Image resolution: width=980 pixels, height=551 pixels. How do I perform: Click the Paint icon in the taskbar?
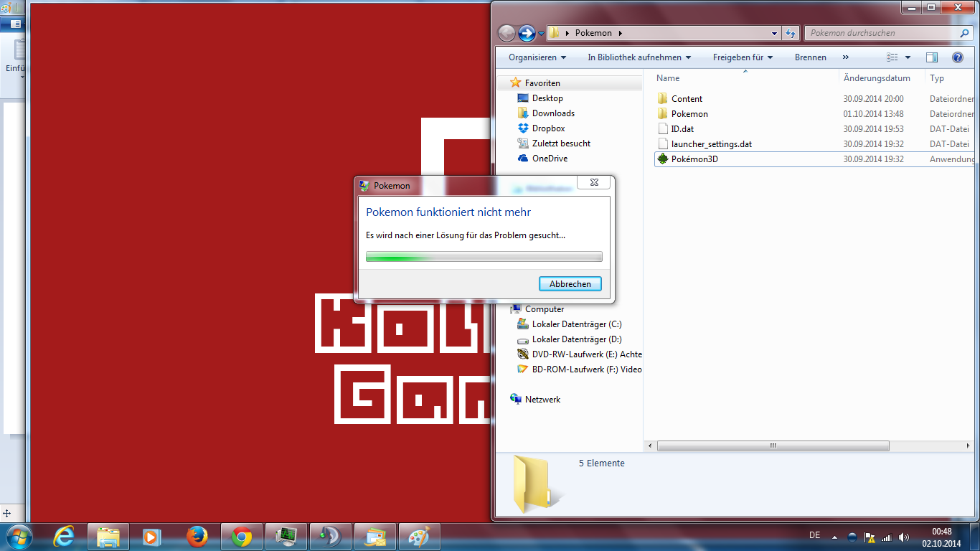(x=418, y=537)
